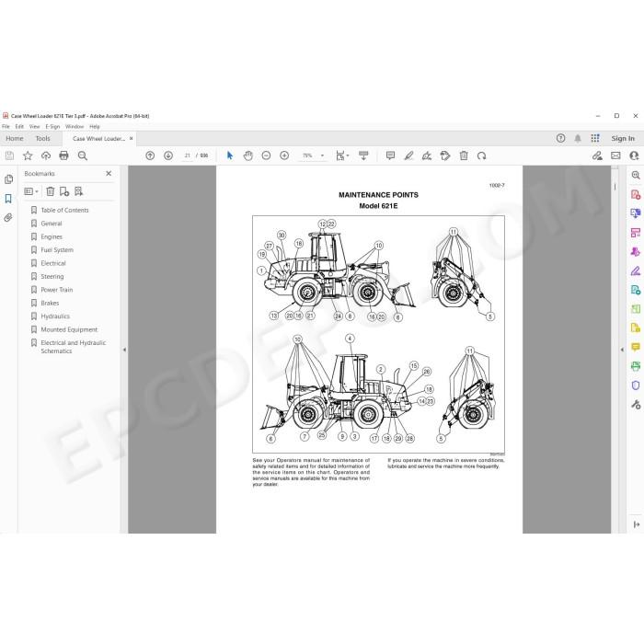This screenshot has width=644, height=644.
Task: Click the scrolling mode icon
Action: coord(363,155)
